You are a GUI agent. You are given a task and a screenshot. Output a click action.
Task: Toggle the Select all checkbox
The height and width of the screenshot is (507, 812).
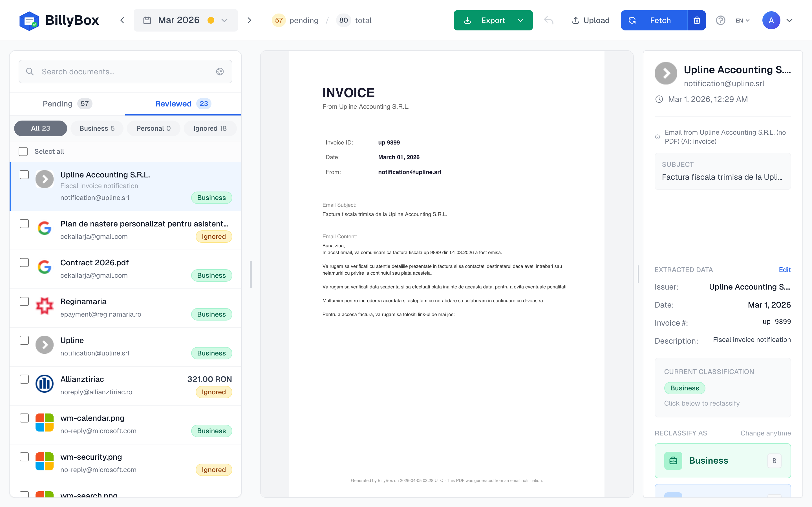pos(23,151)
